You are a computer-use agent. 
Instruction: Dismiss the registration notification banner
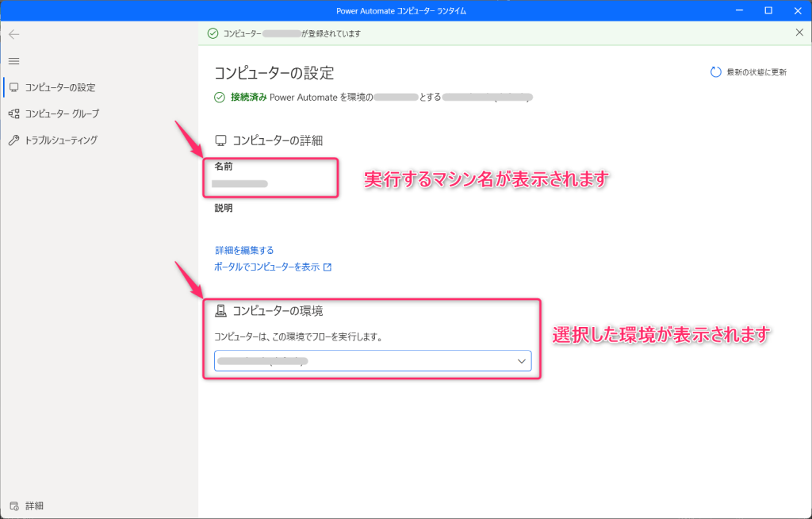[799, 33]
